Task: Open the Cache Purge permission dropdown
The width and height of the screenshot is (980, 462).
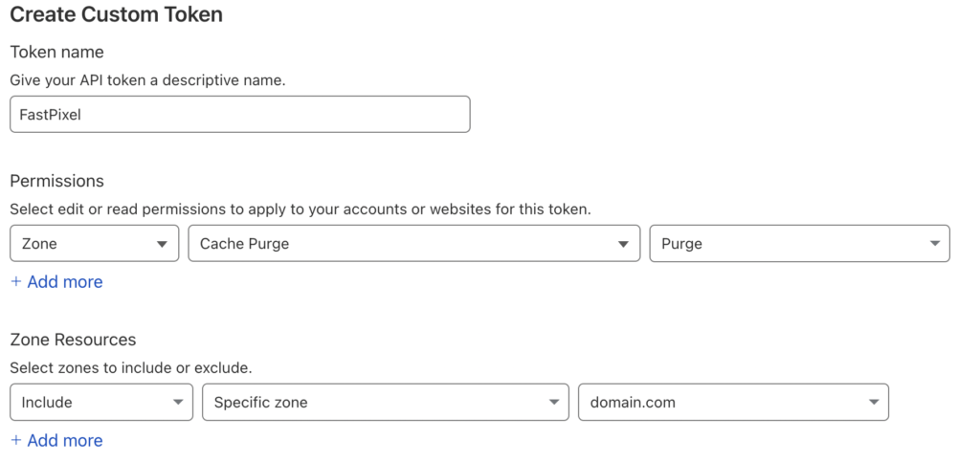Action: [414, 244]
